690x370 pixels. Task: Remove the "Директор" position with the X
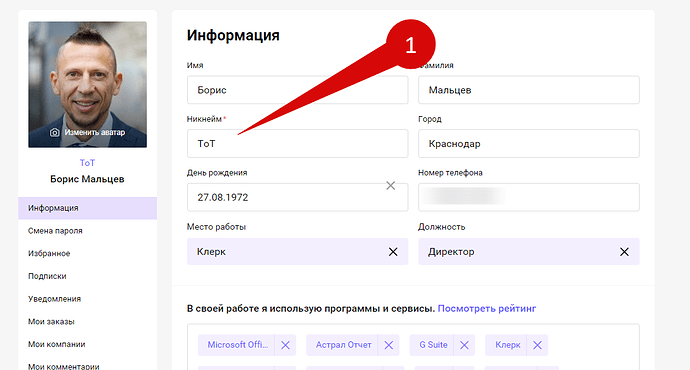coord(624,252)
